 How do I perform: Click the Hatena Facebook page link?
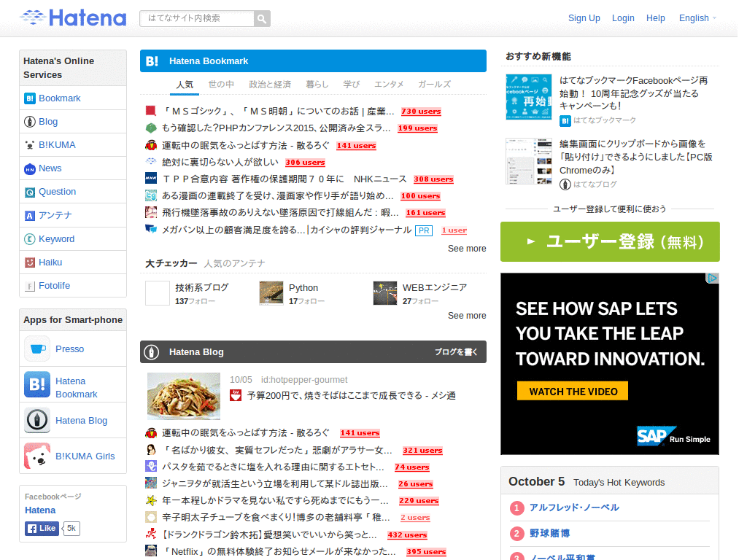(40, 510)
